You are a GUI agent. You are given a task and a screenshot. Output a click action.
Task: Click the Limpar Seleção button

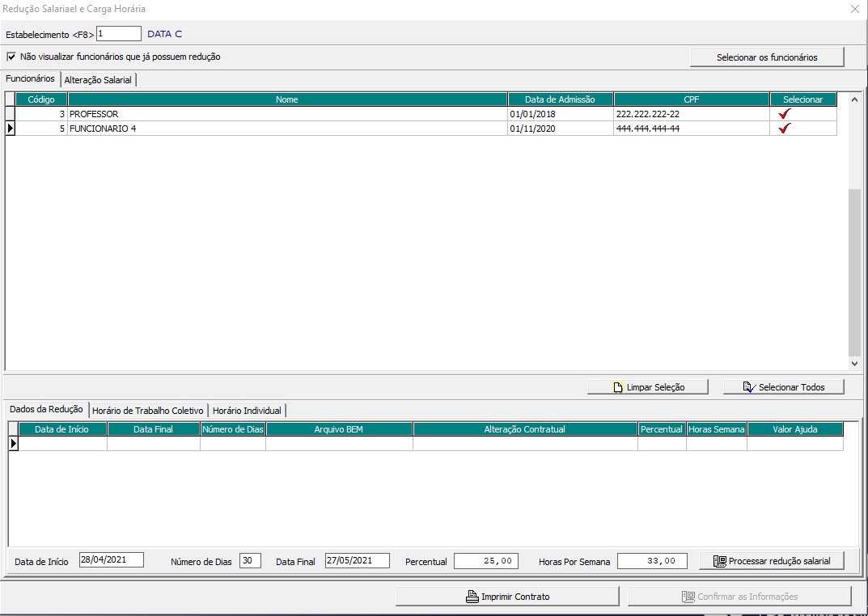[648, 387]
